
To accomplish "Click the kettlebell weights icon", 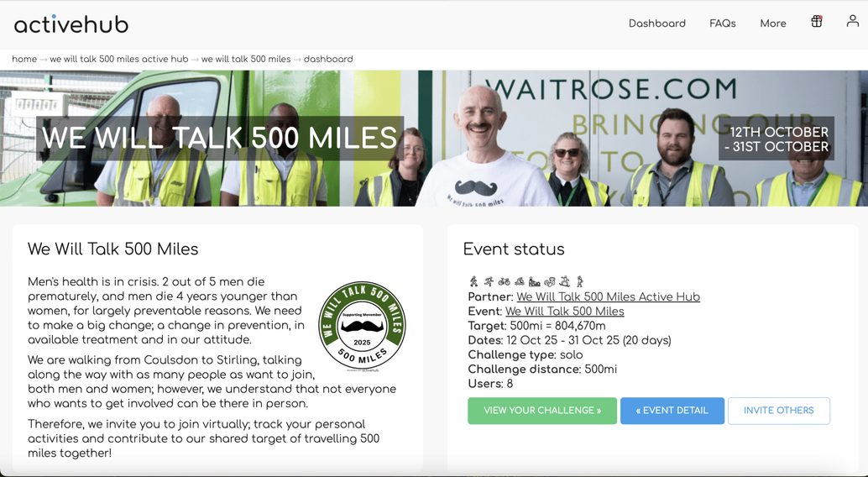I will point(549,282).
